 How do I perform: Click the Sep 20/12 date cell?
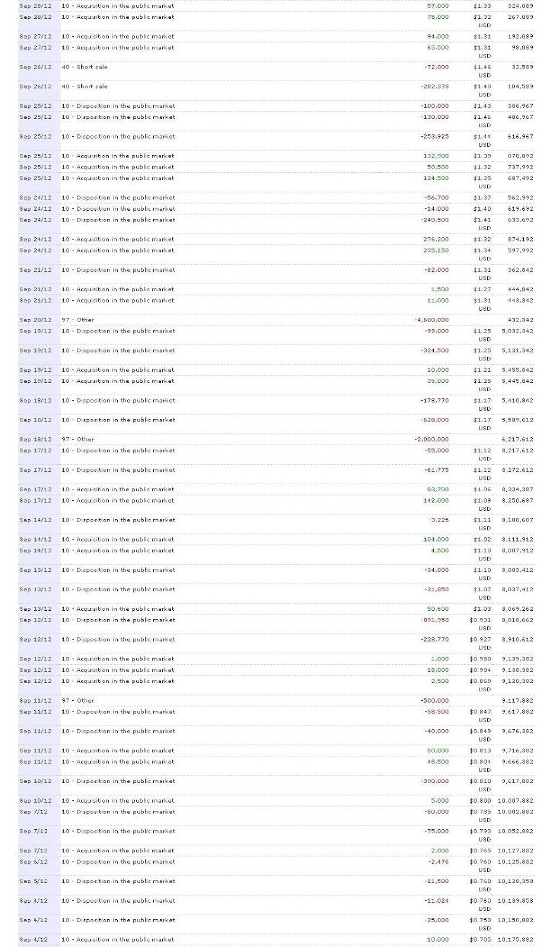(36, 320)
